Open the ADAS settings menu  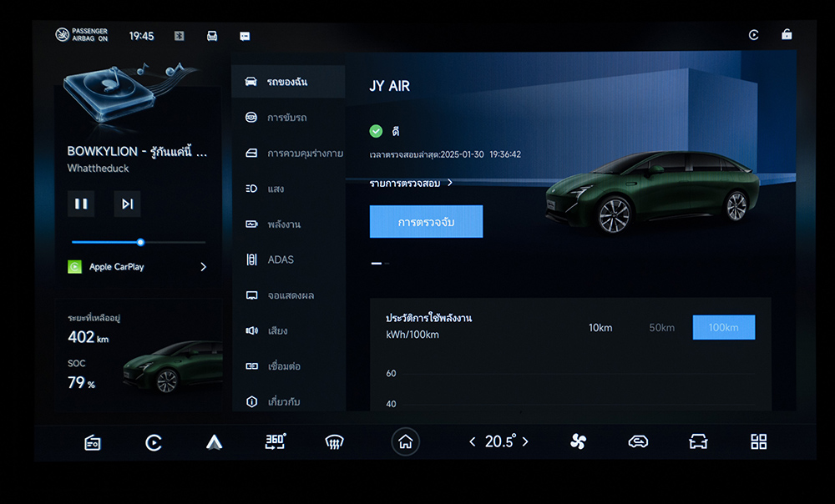281,260
